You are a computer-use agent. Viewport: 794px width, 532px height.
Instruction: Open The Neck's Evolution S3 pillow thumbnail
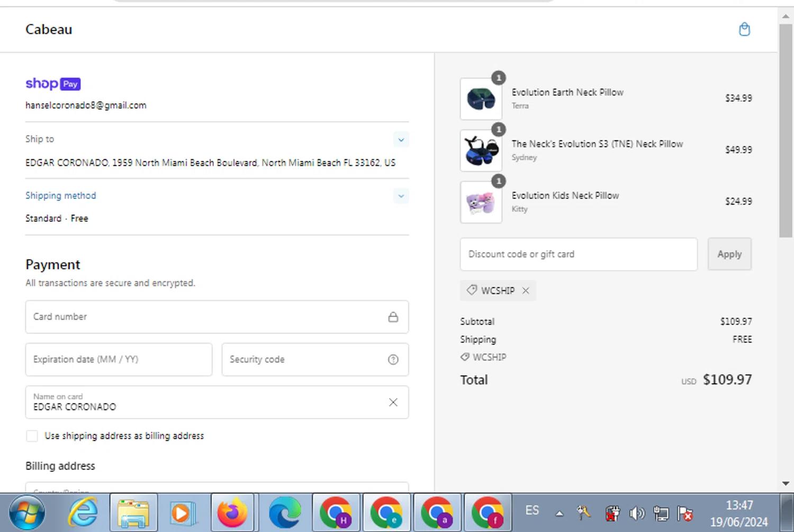tap(481, 150)
